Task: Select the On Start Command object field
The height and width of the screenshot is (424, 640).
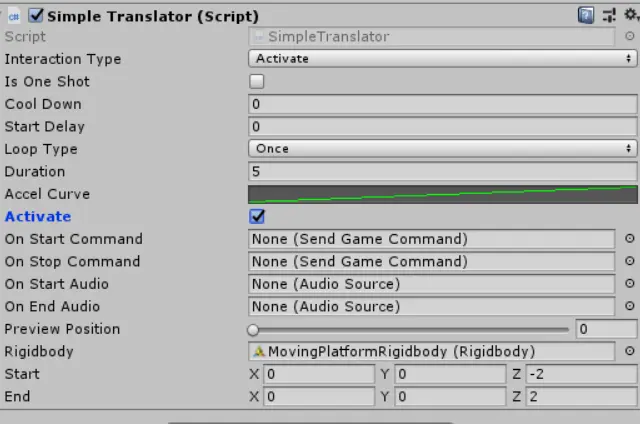Action: tap(431, 239)
